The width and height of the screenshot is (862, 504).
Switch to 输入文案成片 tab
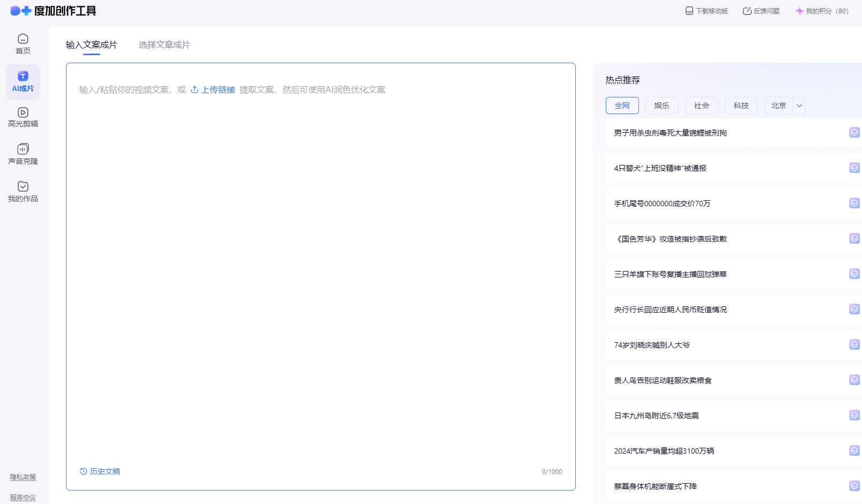tap(92, 45)
